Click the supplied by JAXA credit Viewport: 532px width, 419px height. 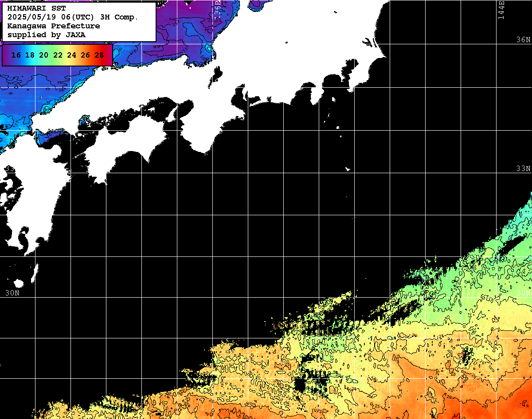click(x=47, y=35)
